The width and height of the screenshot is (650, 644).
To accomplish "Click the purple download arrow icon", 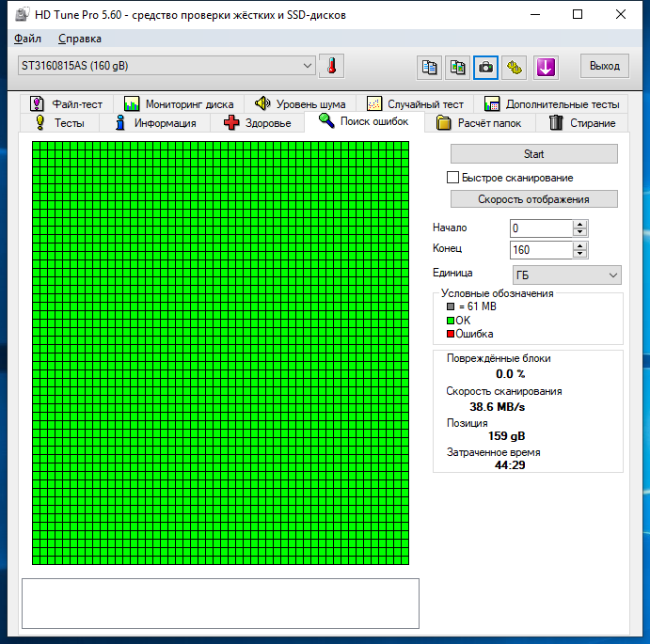I will coord(546,67).
